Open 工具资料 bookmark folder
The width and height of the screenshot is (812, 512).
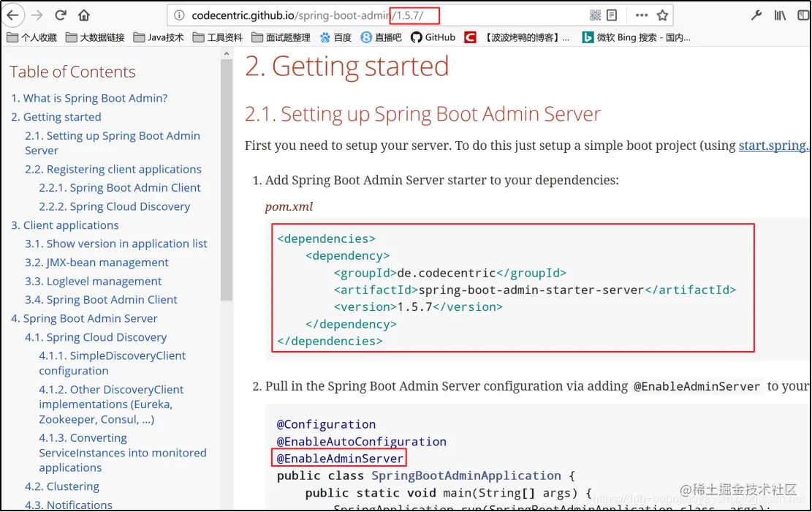218,37
